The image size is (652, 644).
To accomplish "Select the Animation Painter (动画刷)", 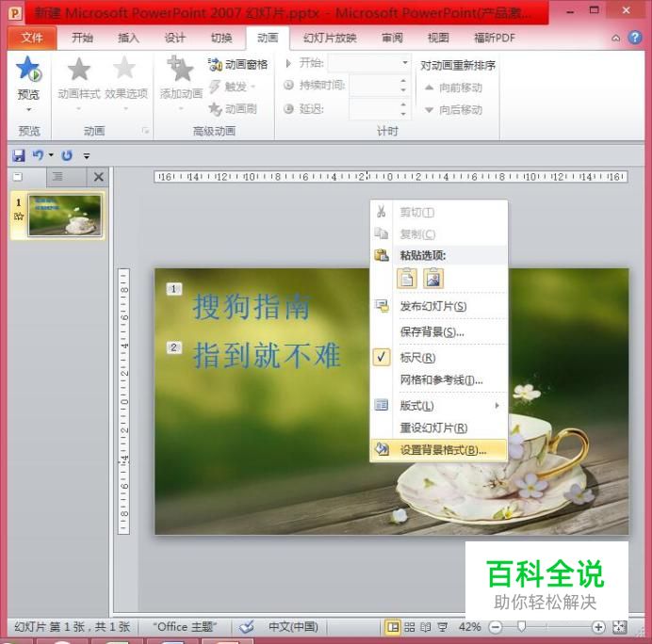I will click(233, 109).
